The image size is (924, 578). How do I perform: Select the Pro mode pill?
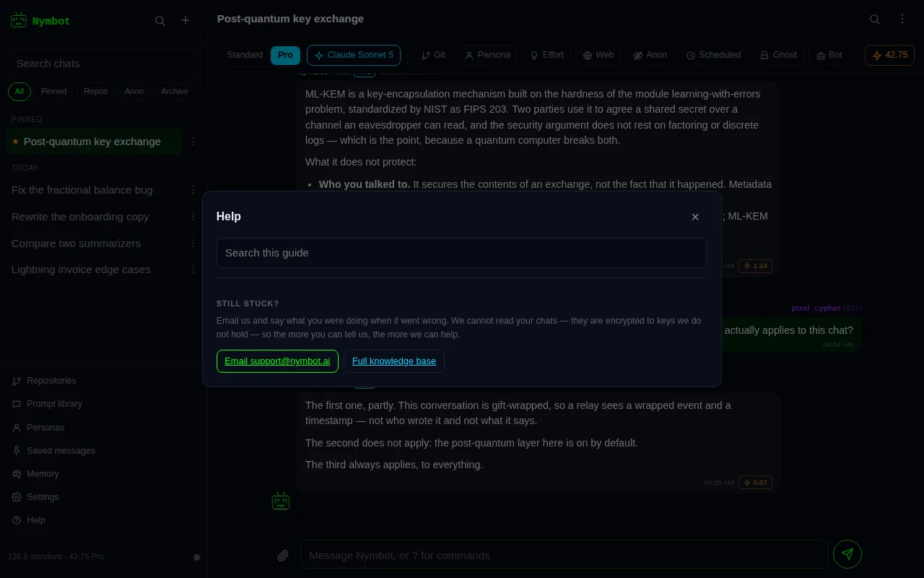(285, 55)
